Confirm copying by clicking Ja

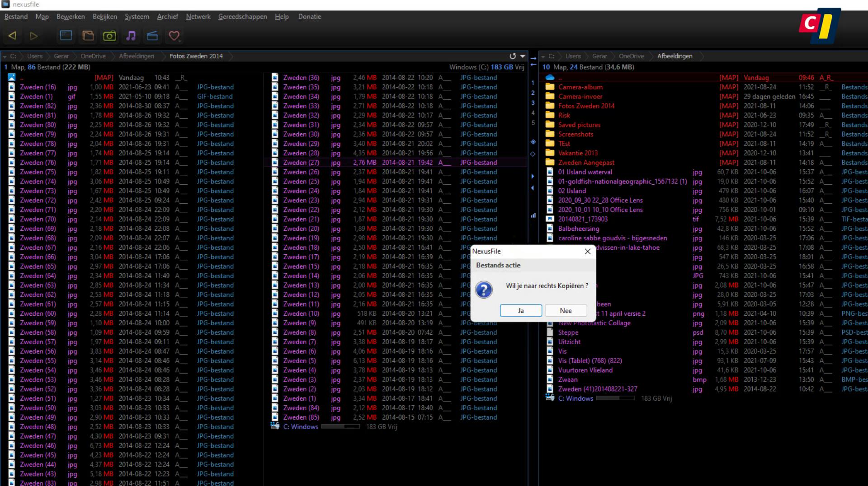click(521, 311)
